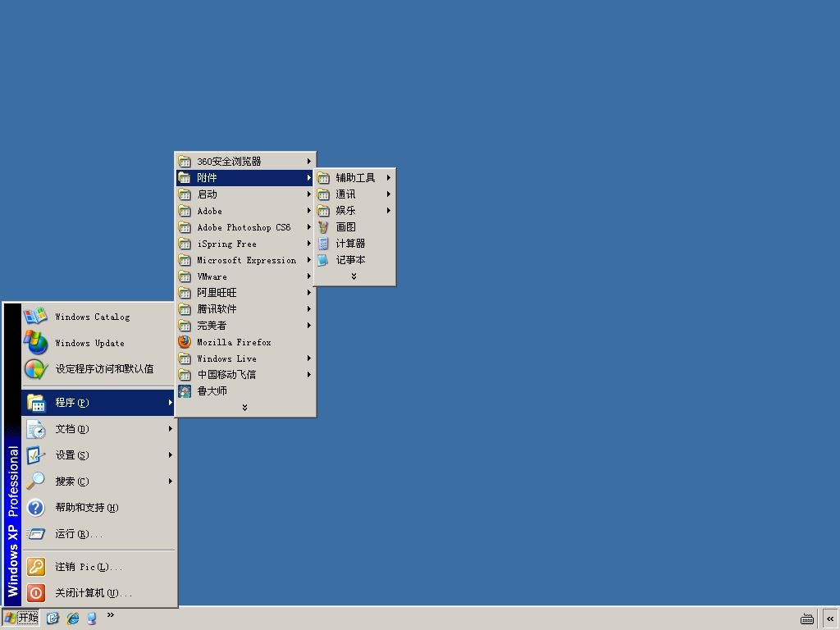840x630 pixels.
Task: Choose 注销 Pic(L)... to log off
Action: click(x=98, y=566)
